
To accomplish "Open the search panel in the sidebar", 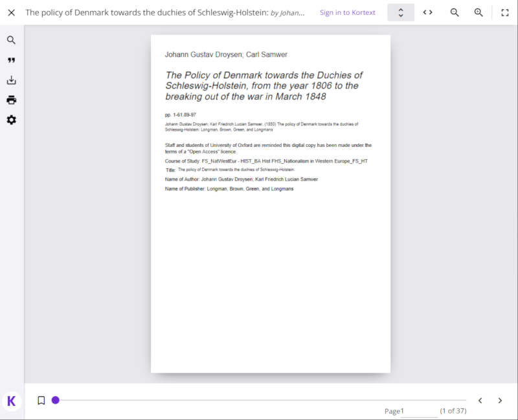I will (11, 40).
